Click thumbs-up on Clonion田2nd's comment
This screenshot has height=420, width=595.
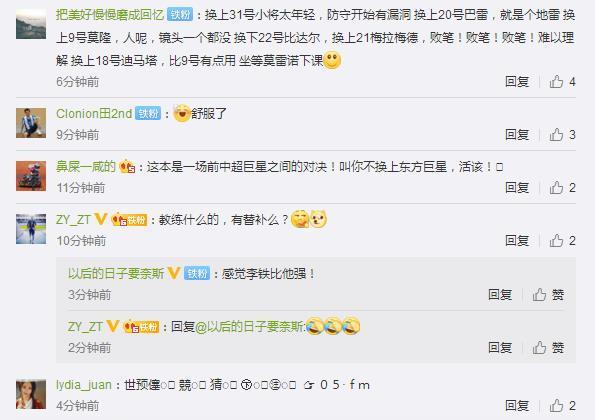tap(562, 135)
